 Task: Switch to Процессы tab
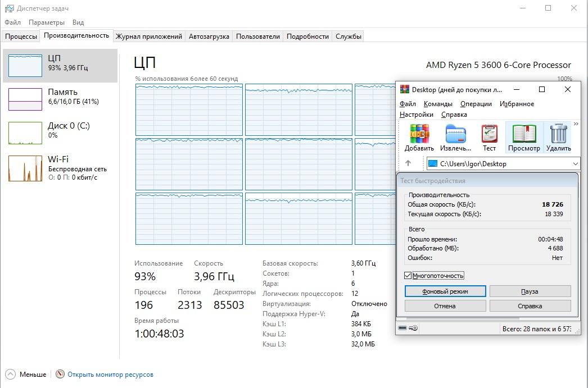pos(21,36)
